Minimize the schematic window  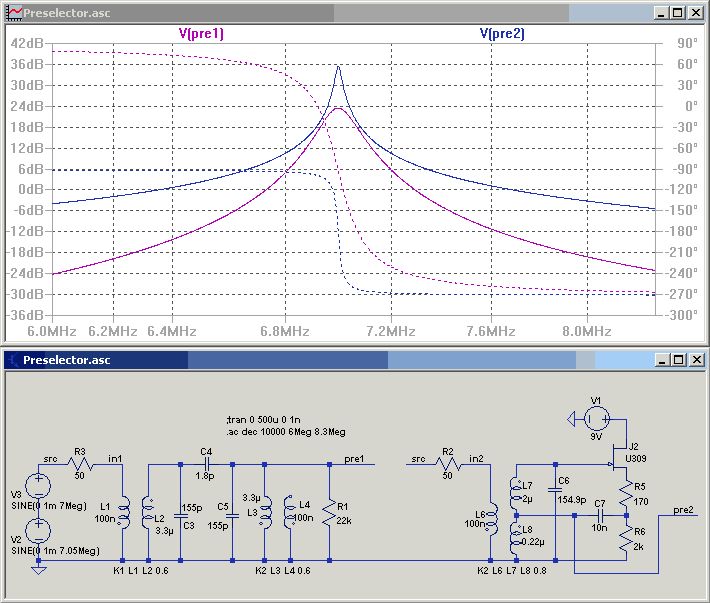pyautogui.click(x=660, y=359)
